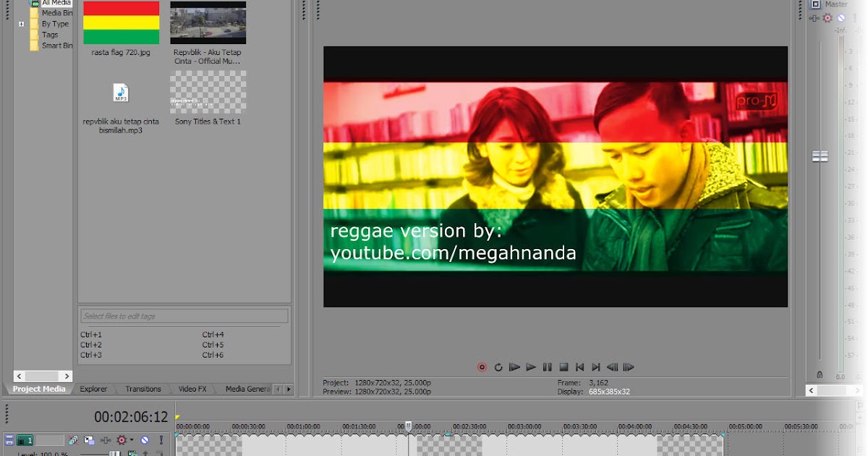Go to end with transport button
This screenshot has height=456, width=868.
coord(596,367)
